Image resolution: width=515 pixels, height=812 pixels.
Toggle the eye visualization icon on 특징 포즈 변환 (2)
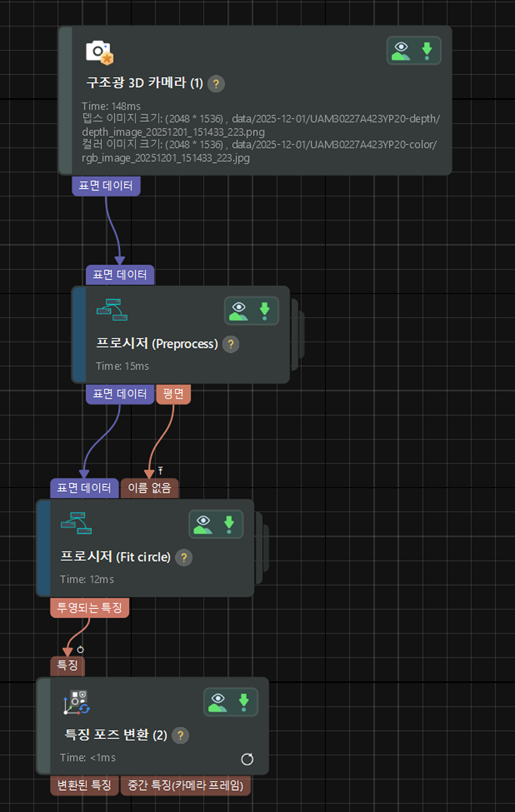coord(218,702)
